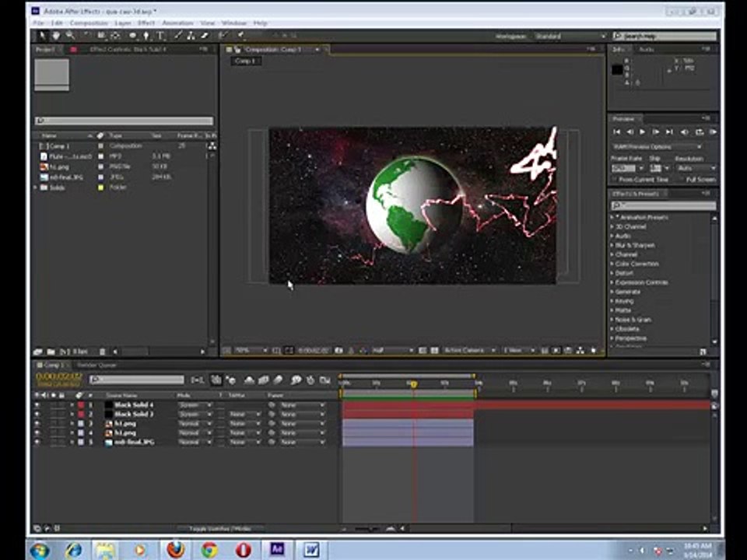747x560 pixels.
Task: Switch to the Effect Controls tab
Action: coord(128,49)
